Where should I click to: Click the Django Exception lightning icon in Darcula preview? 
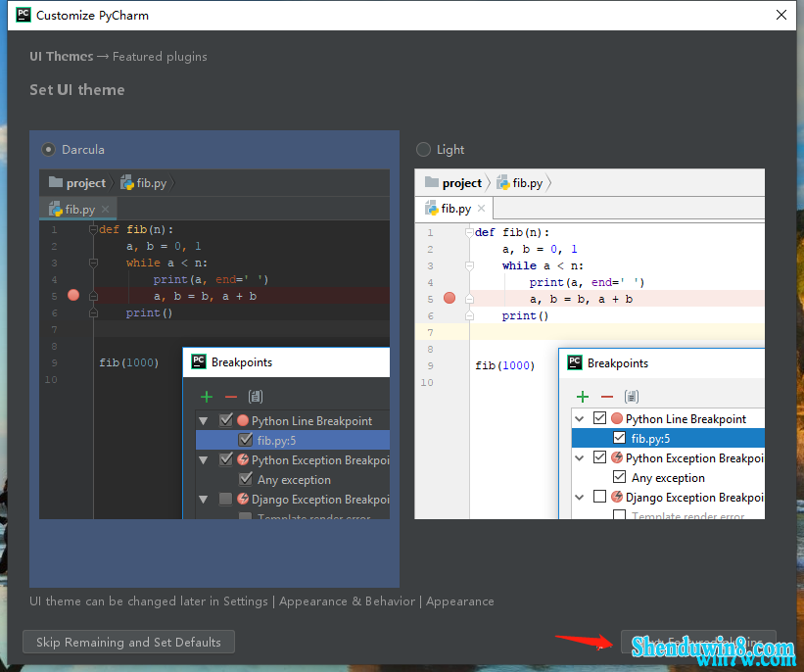pos(243,499)
